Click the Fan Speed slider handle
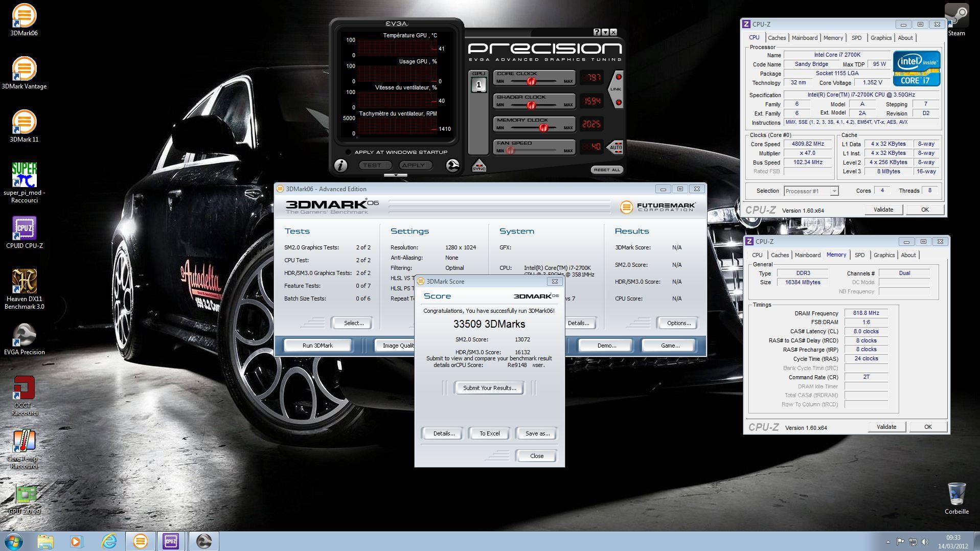 510,151
